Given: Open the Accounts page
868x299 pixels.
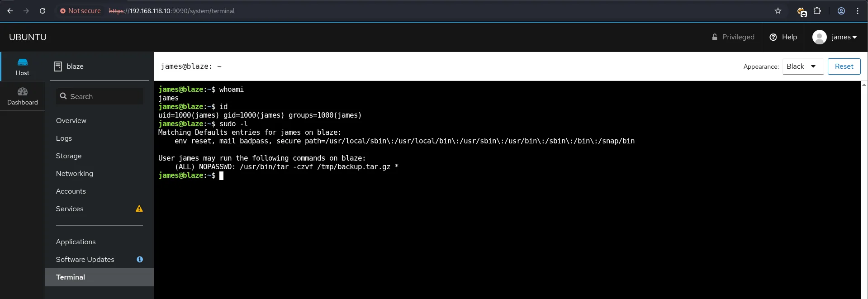Looking at the screenshot, I should pyautogui.click(x=71, y=191).
